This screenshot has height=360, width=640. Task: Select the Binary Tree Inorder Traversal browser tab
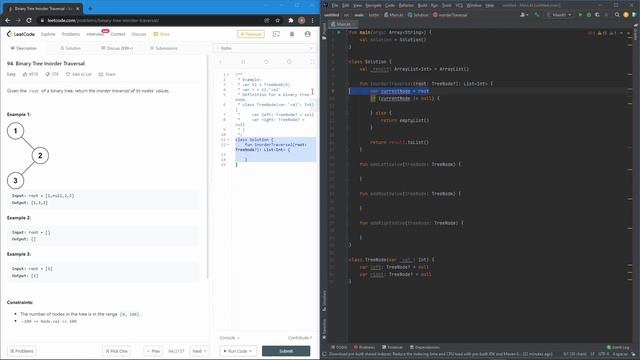(43, 8)
